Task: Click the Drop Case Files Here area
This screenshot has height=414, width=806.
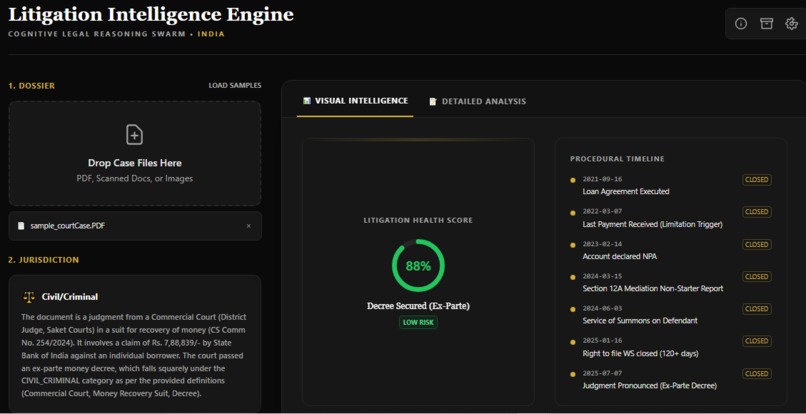Action: coord(135,154)
